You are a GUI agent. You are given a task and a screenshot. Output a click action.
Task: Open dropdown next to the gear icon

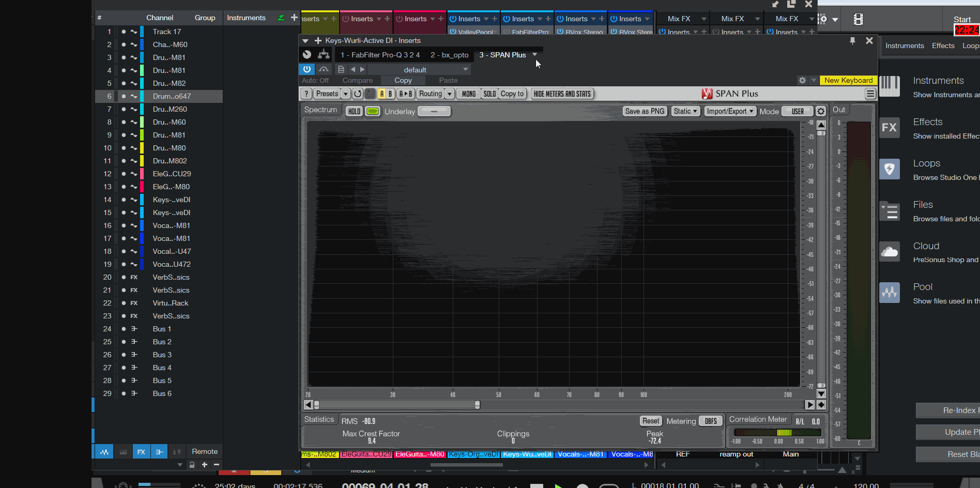point(814,80)
